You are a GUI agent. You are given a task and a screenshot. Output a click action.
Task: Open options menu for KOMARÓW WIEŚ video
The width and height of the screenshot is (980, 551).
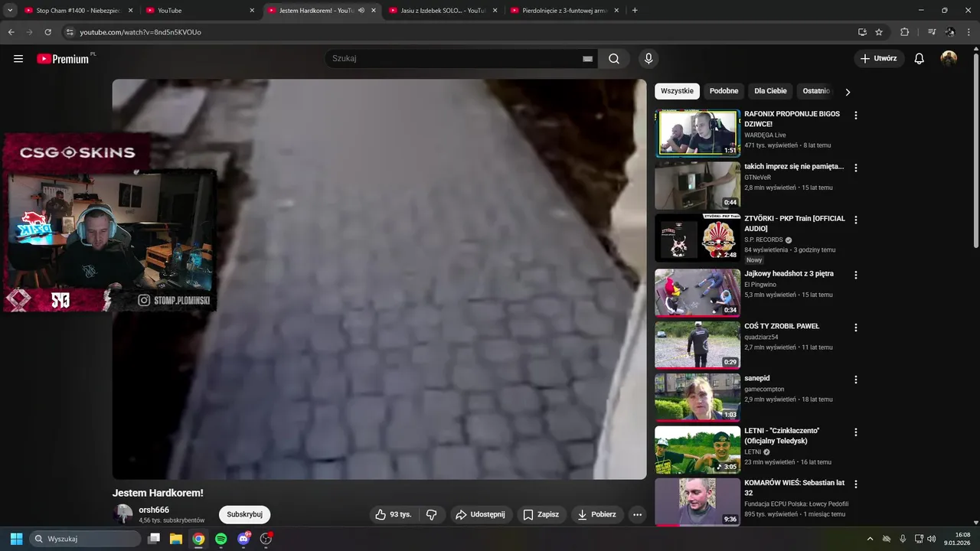[x=856, y=484]
